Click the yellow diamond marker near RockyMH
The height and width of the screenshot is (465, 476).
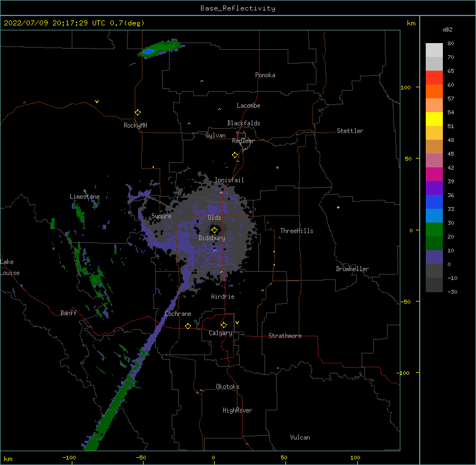[x=137, y=113]
